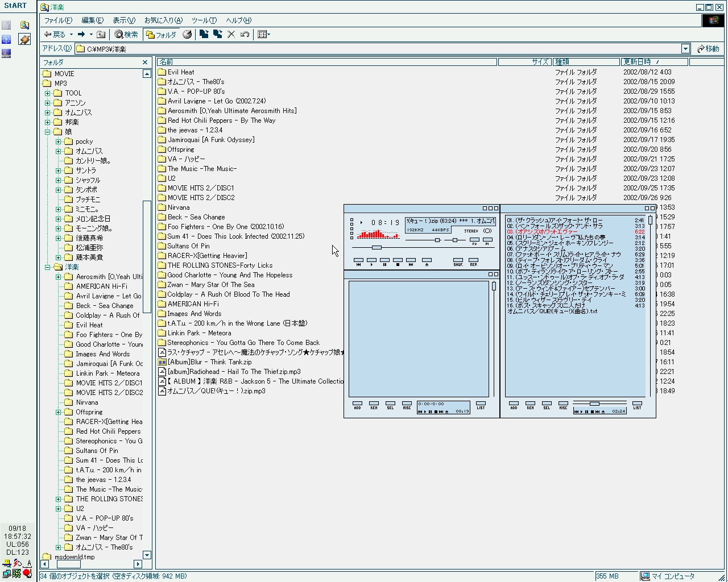Click the Winamp lightning icon on the sidebar

24,39
